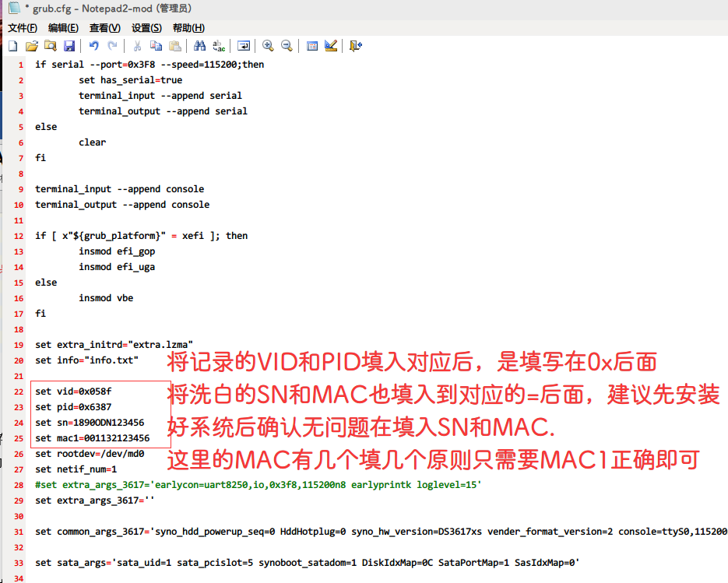Open Find with the binoculars icon
This screenshot has width=728, height=583.
[199, 46]
